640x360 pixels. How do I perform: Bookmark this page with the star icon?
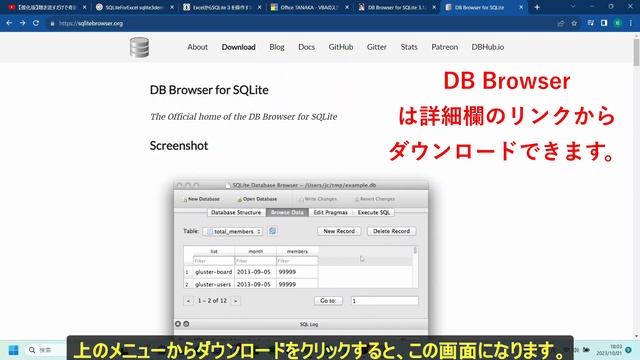point(574,23)
